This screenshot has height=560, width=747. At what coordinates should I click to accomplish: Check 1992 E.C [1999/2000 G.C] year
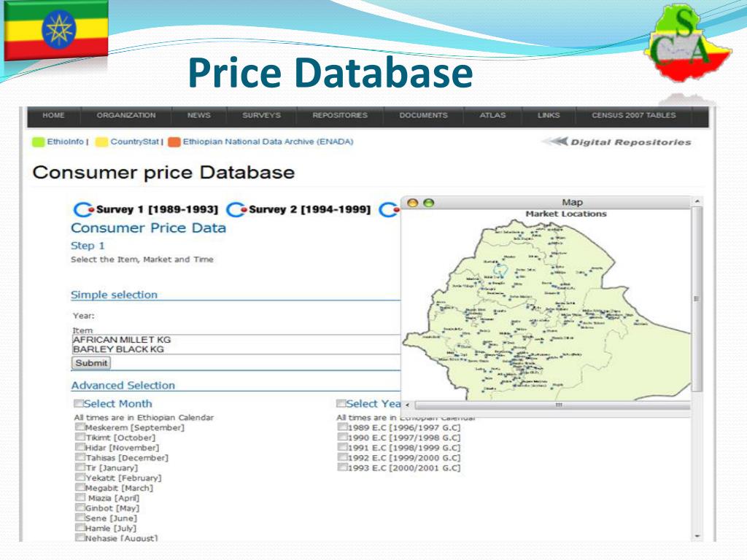pyautogui.click(x=343, y=457)
